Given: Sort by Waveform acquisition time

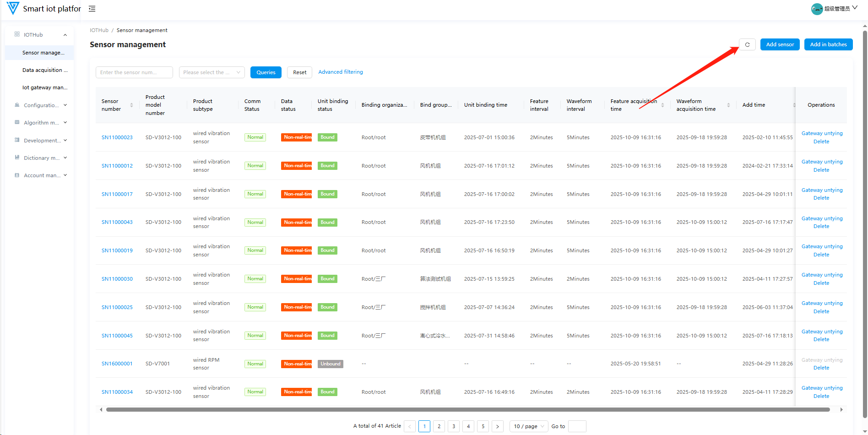Looking at the screenshot, I should 728,105.
